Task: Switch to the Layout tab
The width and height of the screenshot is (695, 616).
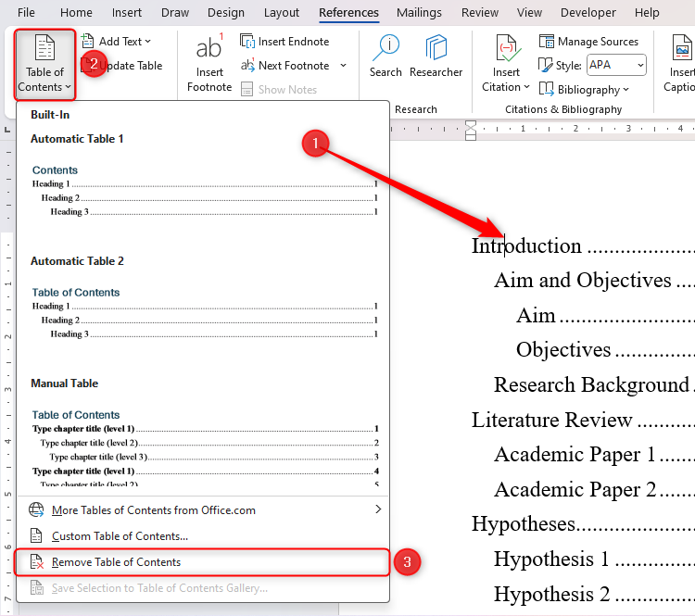Action: pyautogui.click(x=282, y=12)
